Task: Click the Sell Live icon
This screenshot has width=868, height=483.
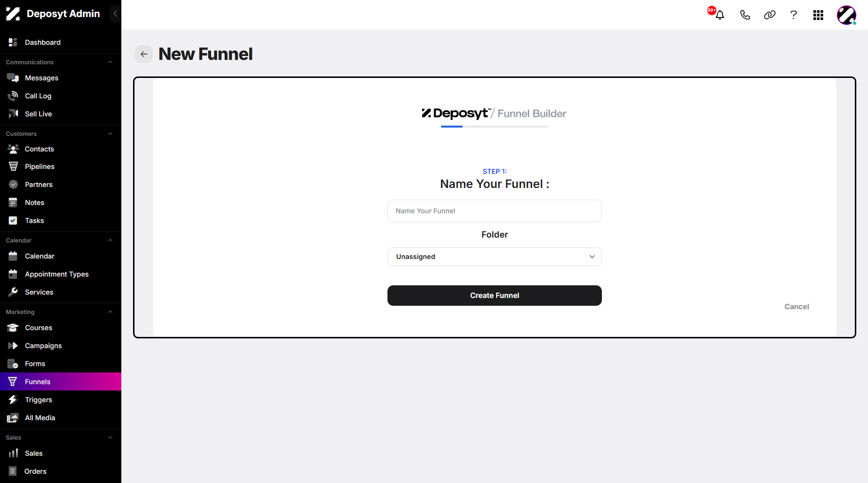Action: click(13, 114)
